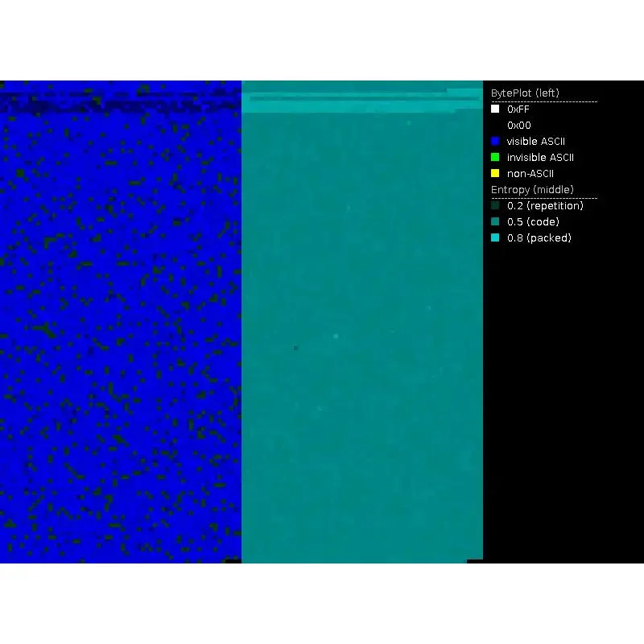Click the blue visible ASCII swatch

(x=495, y=142)
